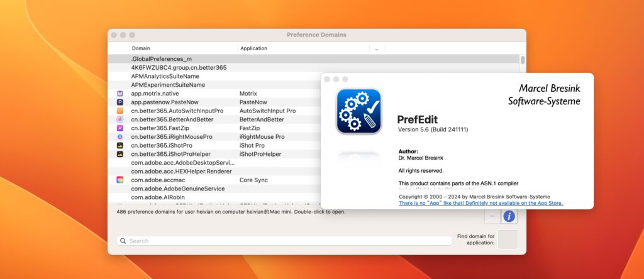Click the domain list vertical scrollbar

[523, 60]
